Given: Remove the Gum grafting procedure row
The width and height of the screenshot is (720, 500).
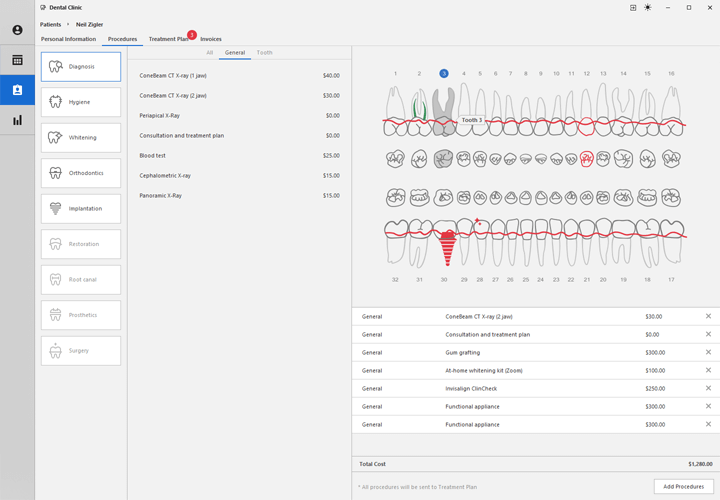Looking at the screenshot, I should click(x=708, y=352).
